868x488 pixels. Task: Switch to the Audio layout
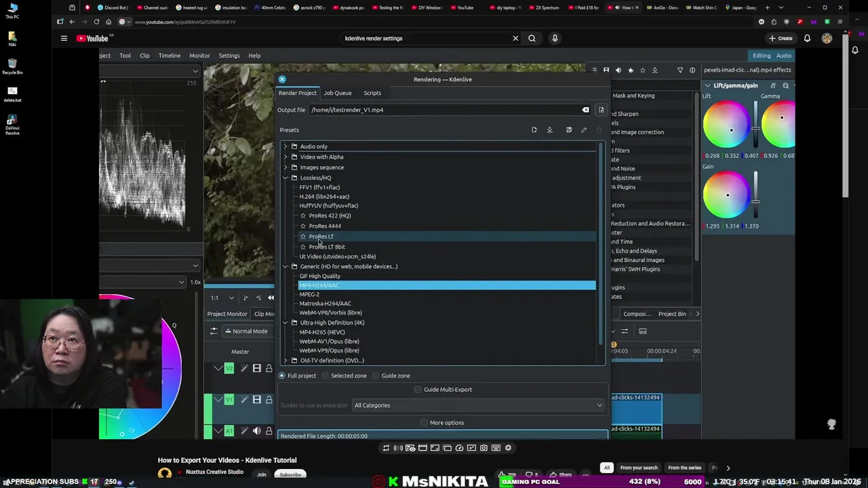pyautogui.click(x=784, y=56)
